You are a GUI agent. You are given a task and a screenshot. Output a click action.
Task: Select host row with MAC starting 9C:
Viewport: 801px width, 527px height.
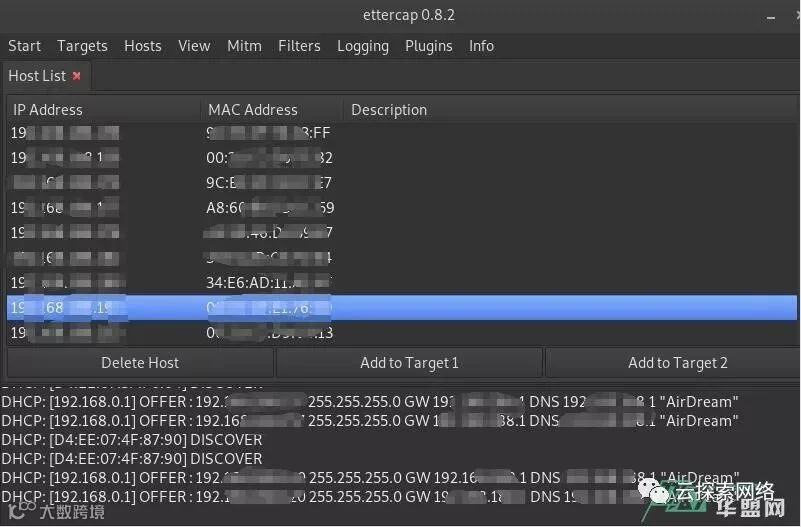(x=402, y=183)
